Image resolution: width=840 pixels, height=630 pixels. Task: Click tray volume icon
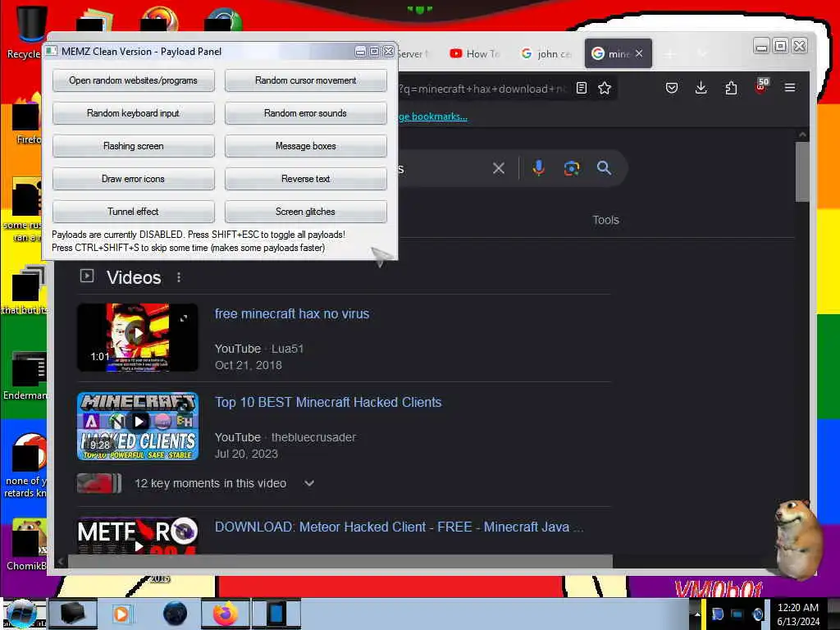click(x=758, y=614)
